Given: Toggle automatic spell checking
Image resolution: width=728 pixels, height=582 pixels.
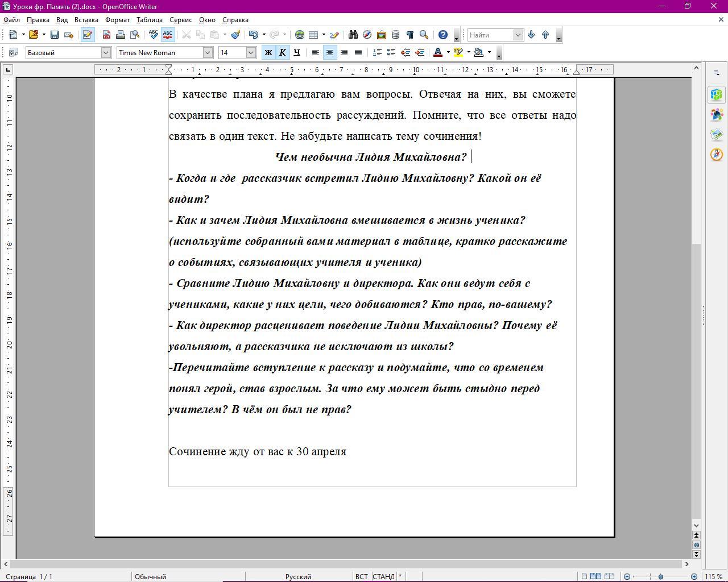Looking at the screenshot, I should pos(168,35).
